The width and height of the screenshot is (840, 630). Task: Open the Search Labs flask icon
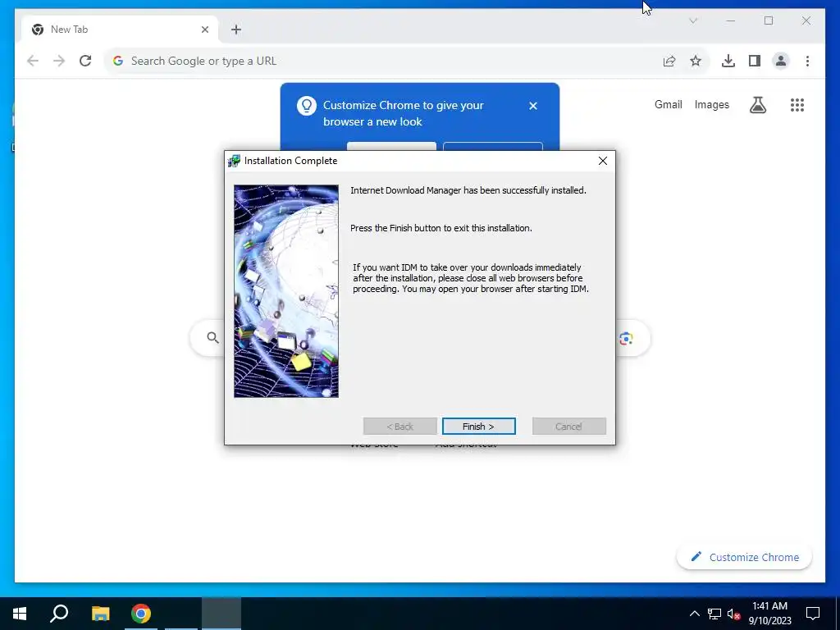pos(757,105)
